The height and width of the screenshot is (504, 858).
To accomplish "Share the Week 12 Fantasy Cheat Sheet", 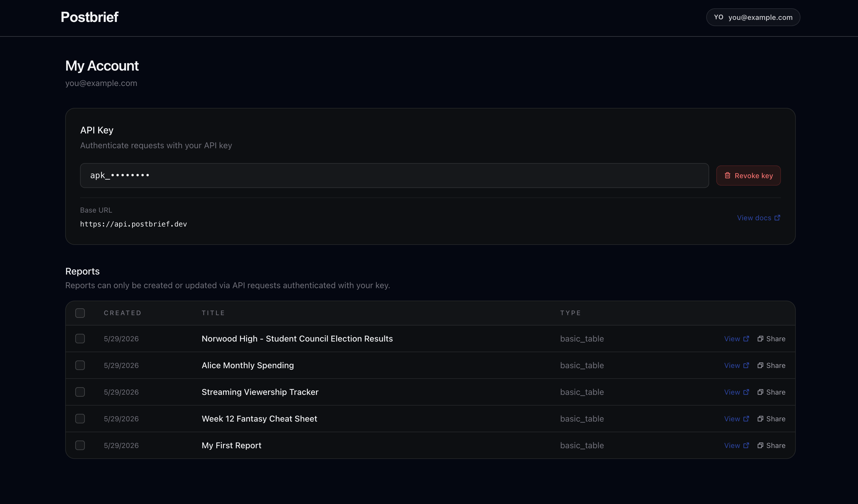I will (771, 419).
